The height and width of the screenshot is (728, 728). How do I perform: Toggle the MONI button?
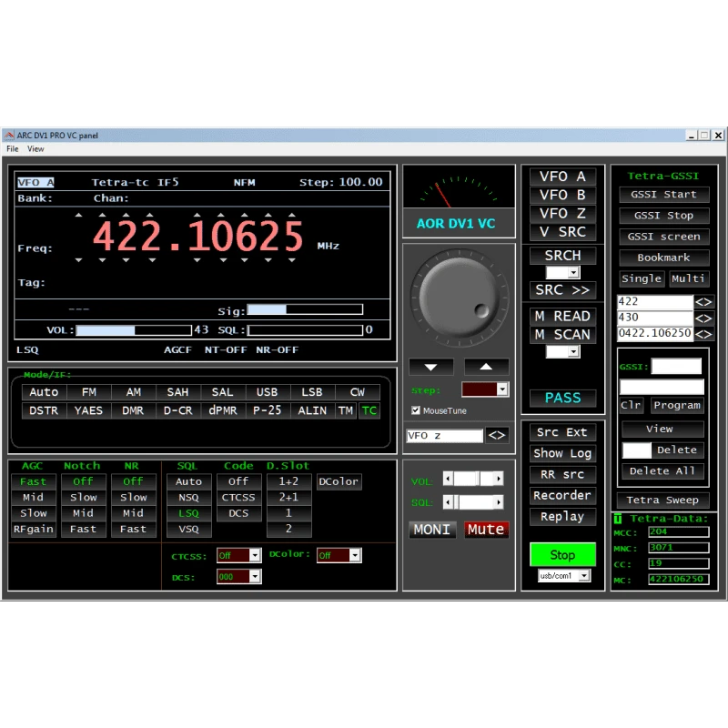point(431,530)
